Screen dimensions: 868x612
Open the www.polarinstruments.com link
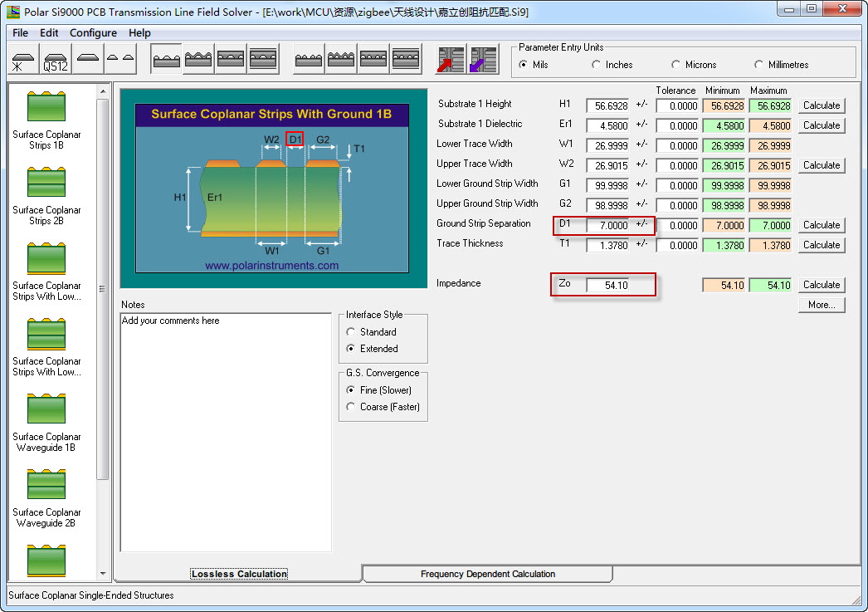click(x=272, y=265)
